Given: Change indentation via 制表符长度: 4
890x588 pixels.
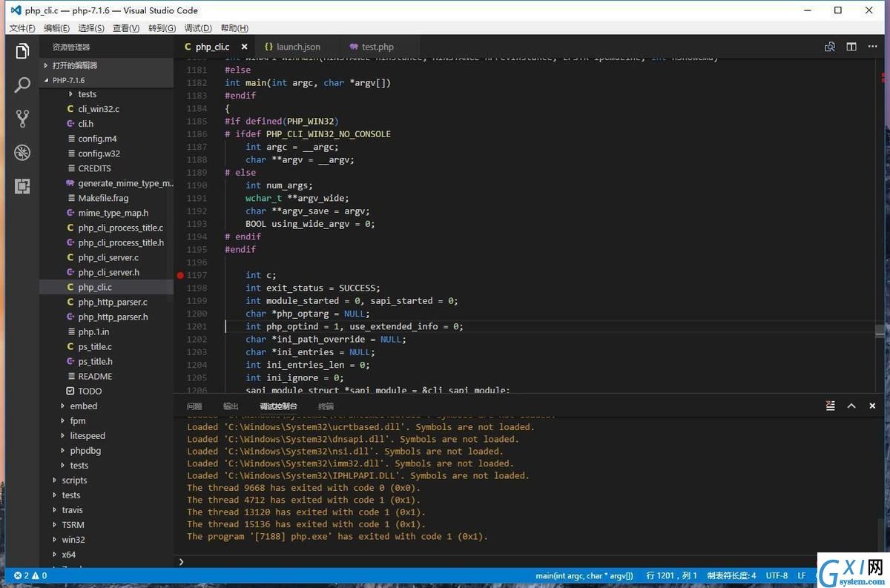Looking at the screenshot, I should pos(731,575).
